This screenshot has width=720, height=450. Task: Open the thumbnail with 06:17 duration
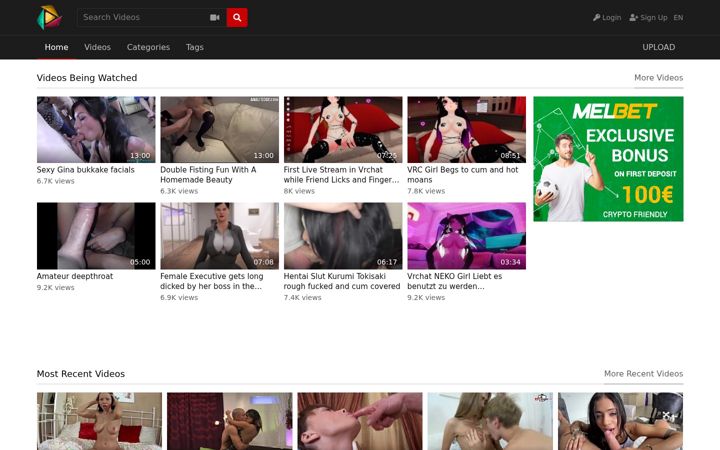pyautogui.click(x=343, y=236)
